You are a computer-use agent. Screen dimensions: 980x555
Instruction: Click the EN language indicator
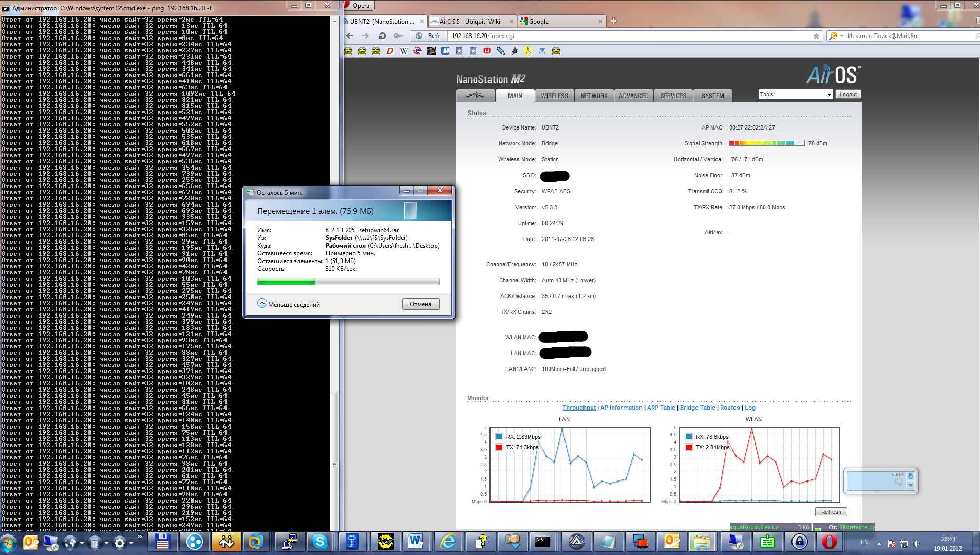click(864, 542)
